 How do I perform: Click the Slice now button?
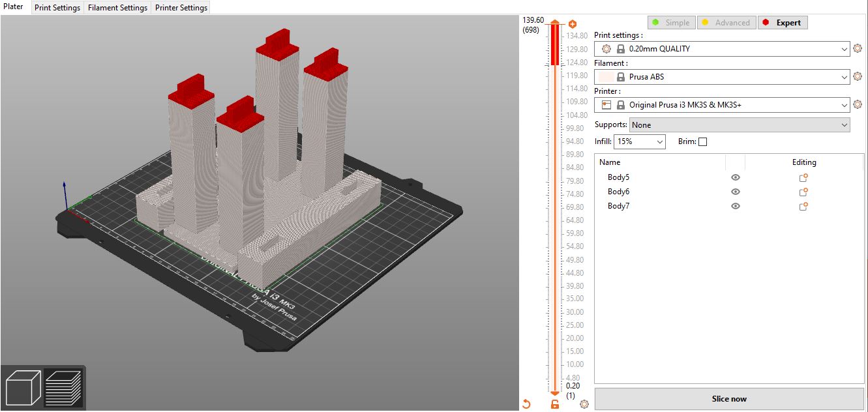729,399
